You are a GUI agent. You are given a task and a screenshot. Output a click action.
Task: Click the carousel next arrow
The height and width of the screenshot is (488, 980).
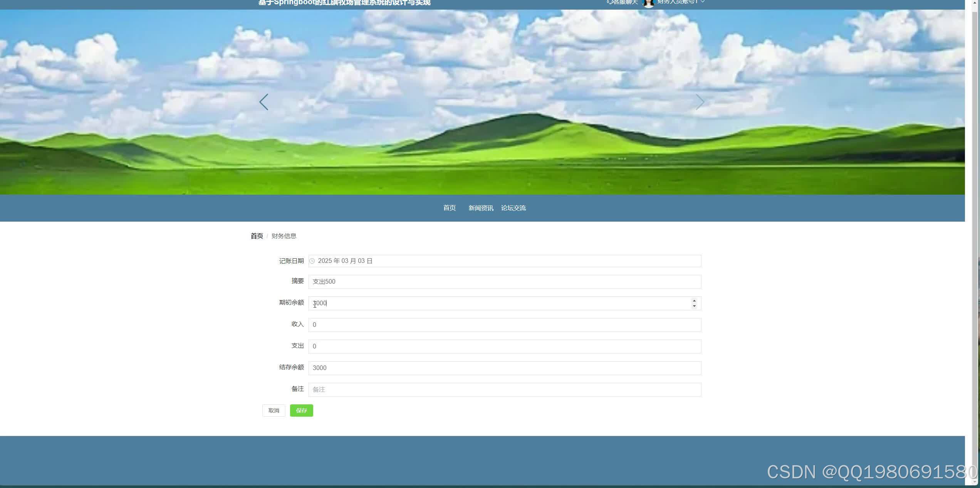point(700,102)
